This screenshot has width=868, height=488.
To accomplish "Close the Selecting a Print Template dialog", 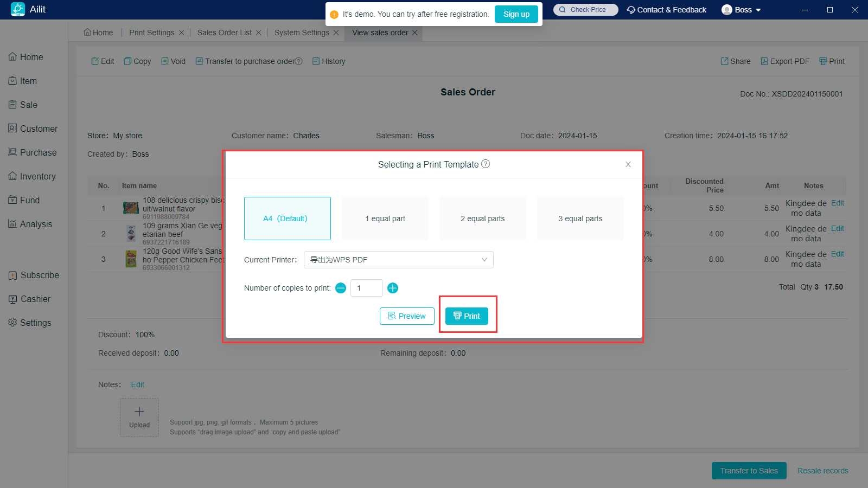I will 628,164.
